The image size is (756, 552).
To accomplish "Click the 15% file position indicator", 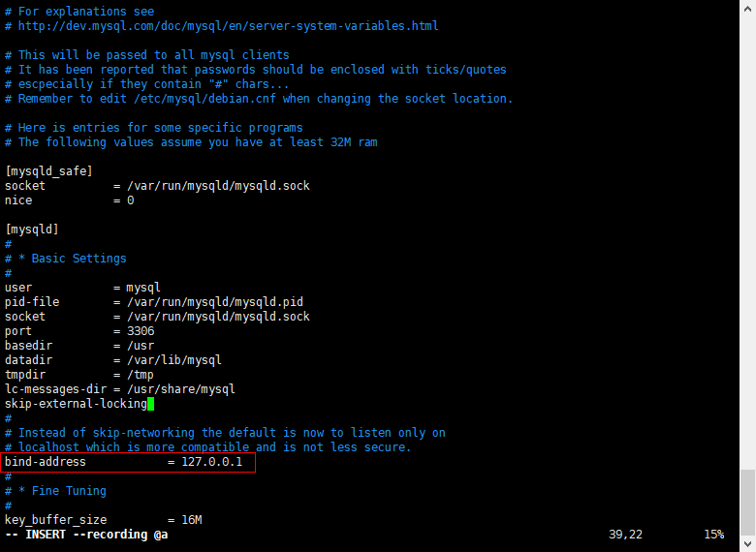I will coord(714,535).
